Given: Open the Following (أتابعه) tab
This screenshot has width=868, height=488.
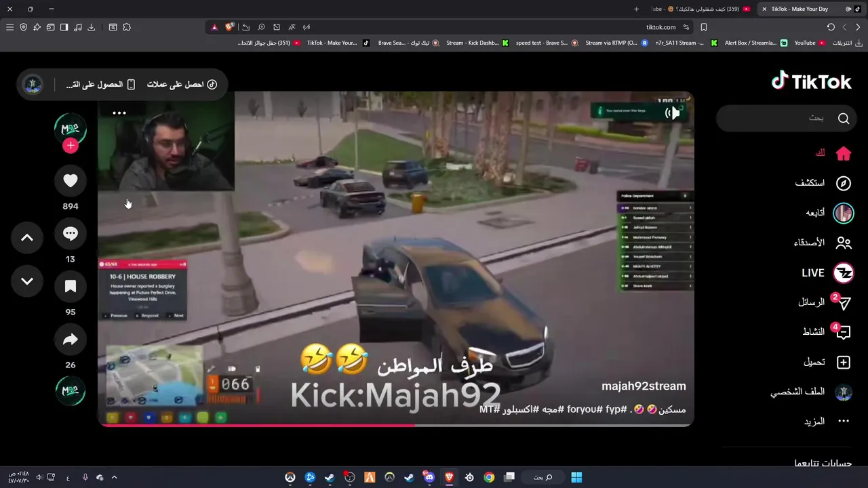Looking at the screenshot, I should (x=829, y=213).
